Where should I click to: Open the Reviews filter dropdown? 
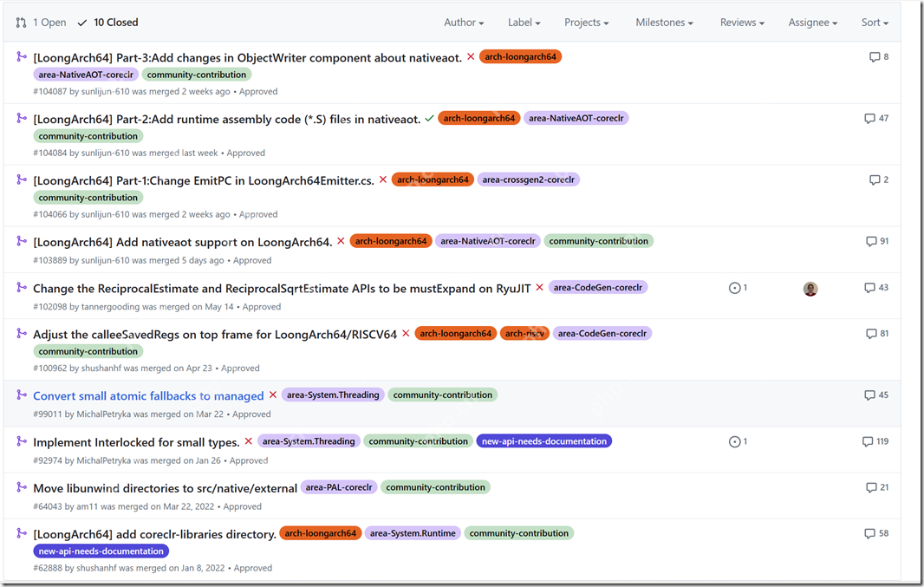[741, 22]
